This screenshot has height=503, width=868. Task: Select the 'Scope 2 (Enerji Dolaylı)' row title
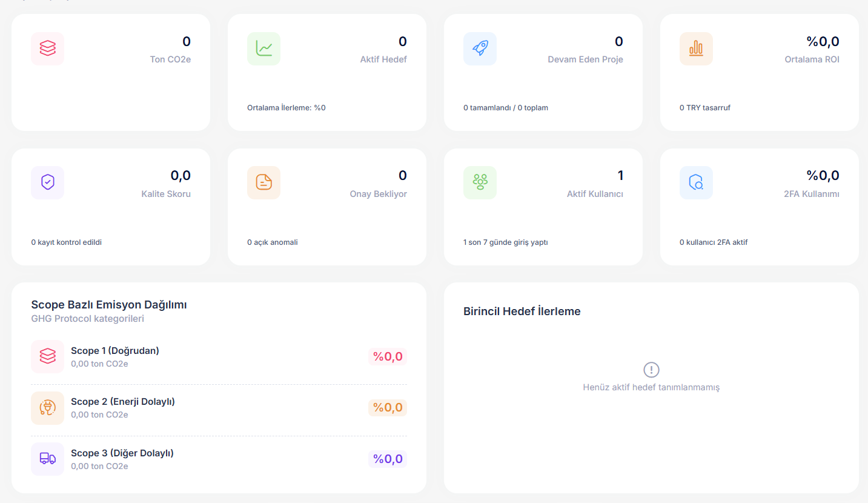pyautogui.click(x=123, y=402)
